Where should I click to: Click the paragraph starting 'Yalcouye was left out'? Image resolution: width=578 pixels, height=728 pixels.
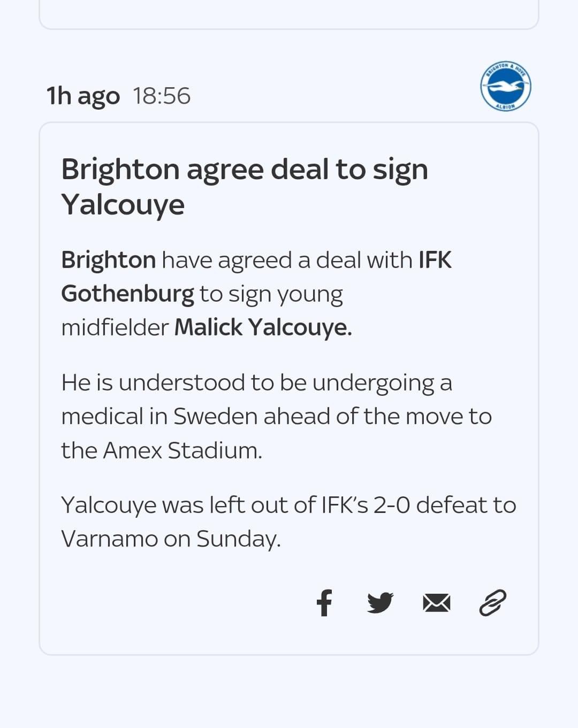288,522
